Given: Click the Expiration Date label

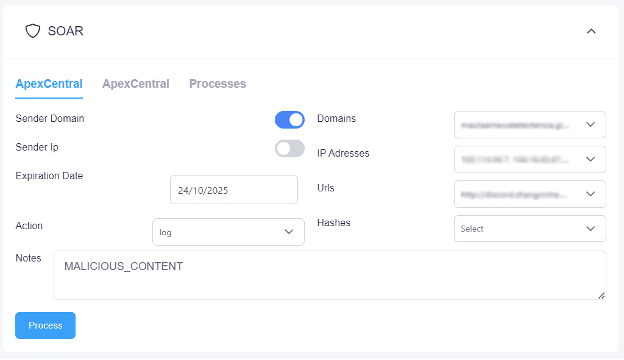Looking at the screenshot, I should click(49, 176).
